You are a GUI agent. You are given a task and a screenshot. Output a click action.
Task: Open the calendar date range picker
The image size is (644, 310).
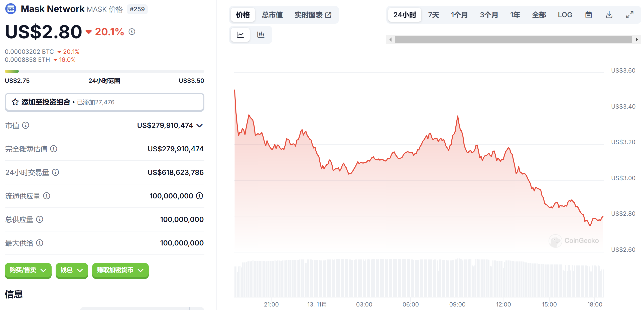588,15
